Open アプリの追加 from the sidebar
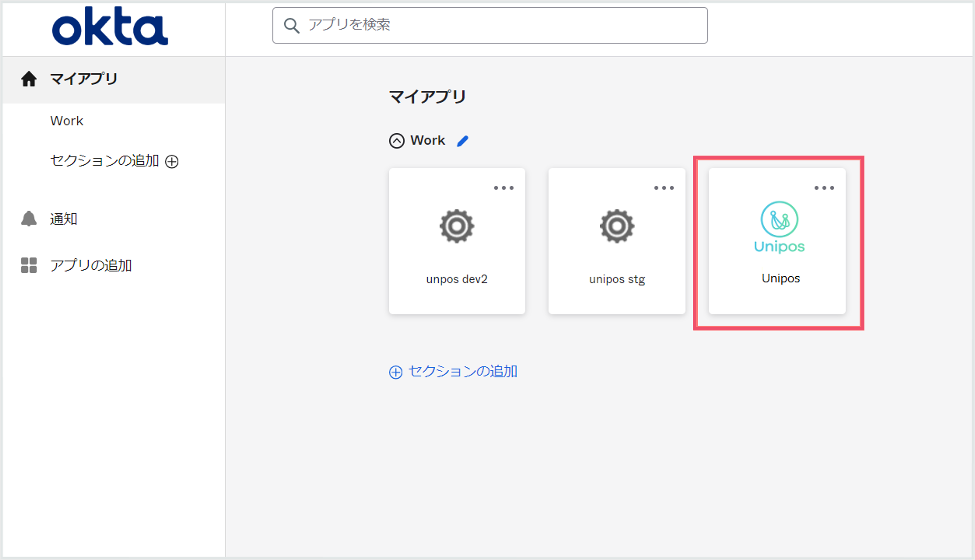Screen dimensions: 975x560 pyautogui.click(x=91, y=265)
